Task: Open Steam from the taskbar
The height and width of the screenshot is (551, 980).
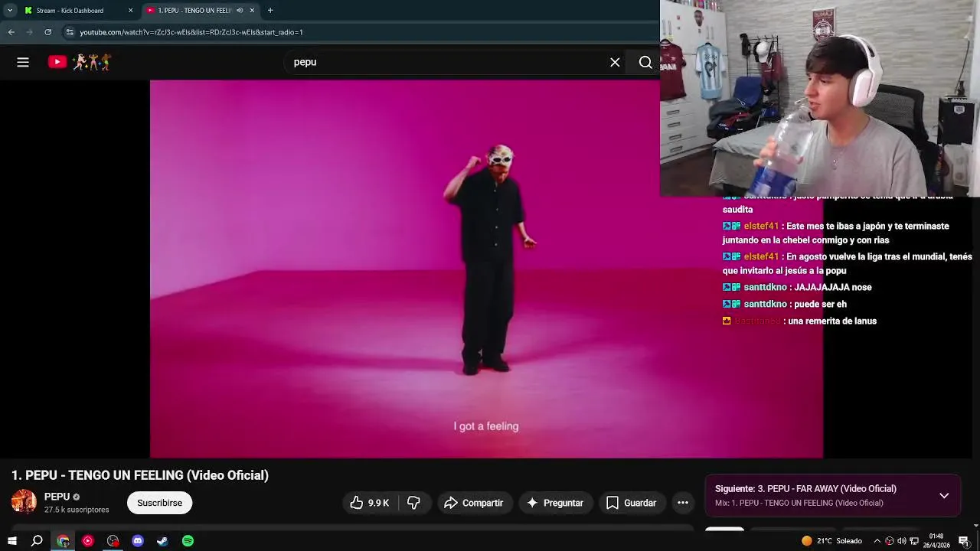Action: 162,541
